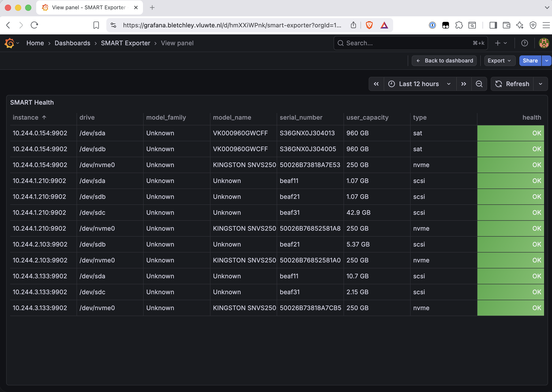
Task: Click the browser back arrow
Action: click(8, 25)
